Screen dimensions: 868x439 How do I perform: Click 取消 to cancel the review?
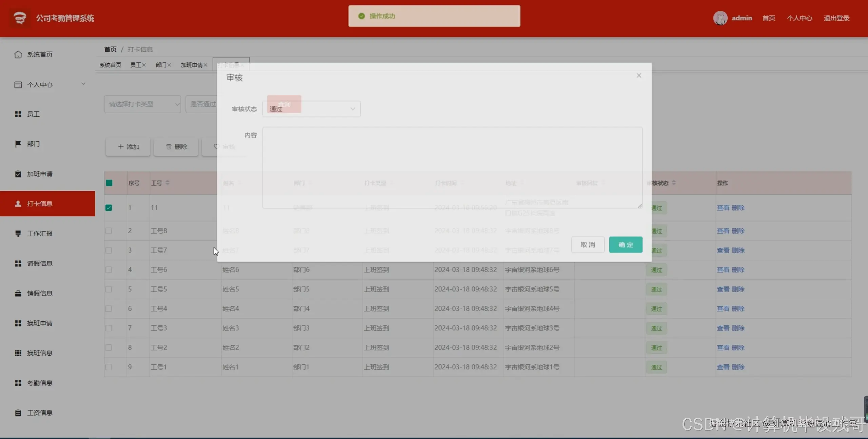(x=587, y=244)
